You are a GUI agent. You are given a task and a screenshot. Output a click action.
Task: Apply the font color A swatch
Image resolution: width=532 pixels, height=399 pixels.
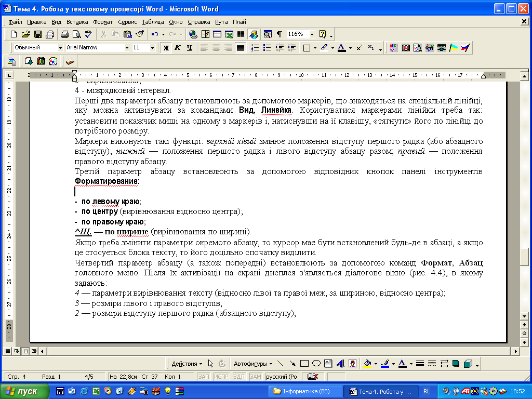click(342, 48)
